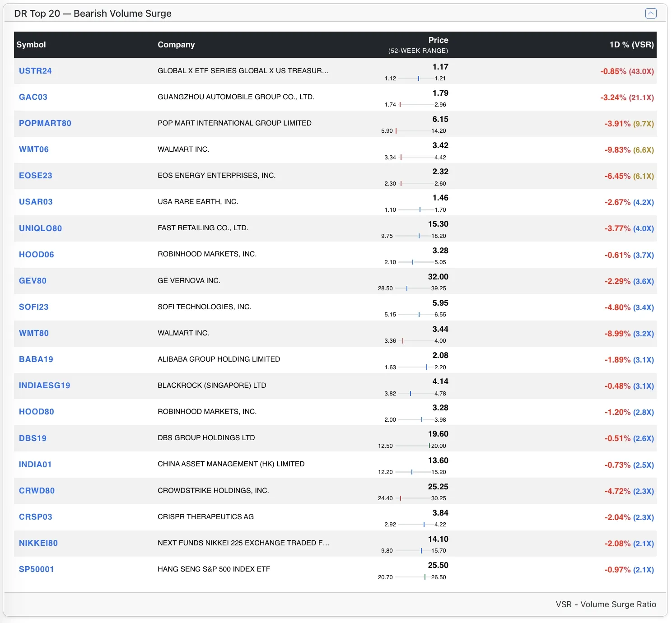Select company name ALIBABA GROUP HOLDING LIMITED
The image size is (672, 623).
click(x=219, y=359)
